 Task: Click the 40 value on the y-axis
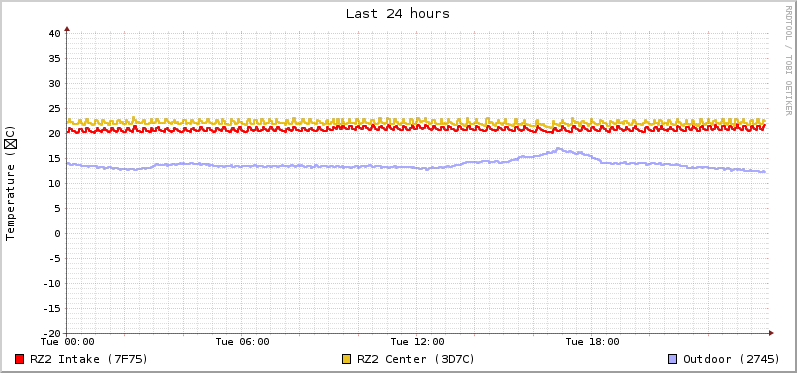[x=54, y=34]
